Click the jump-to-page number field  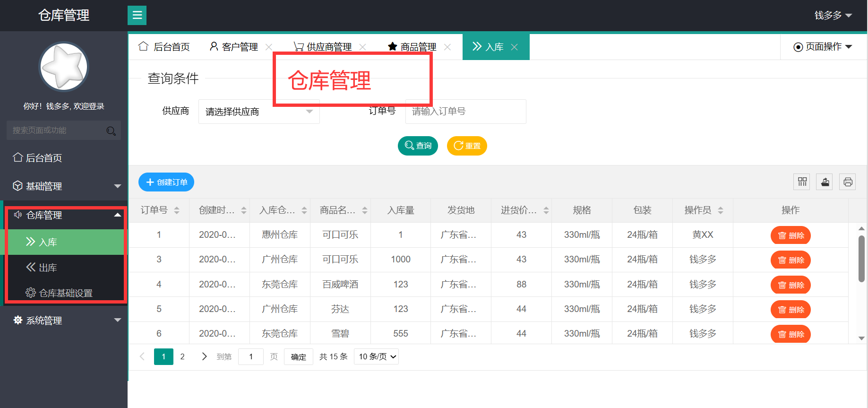pyautogui.click(x=251, y=356)
